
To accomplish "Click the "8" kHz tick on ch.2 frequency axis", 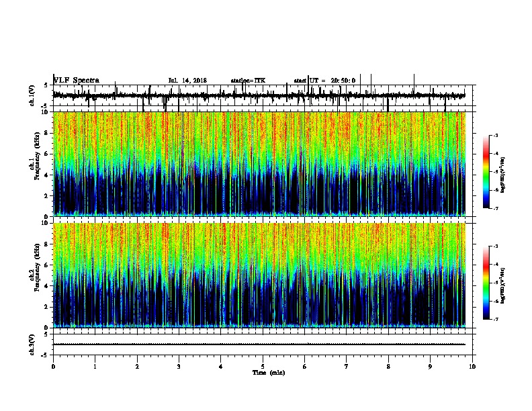I will (x=46, y=244).
